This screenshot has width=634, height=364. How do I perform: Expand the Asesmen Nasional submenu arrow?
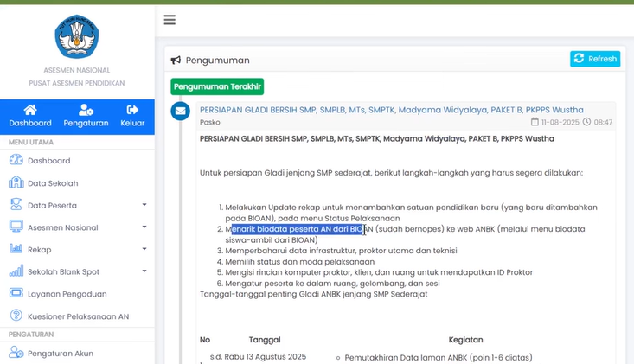coord(144,227)
